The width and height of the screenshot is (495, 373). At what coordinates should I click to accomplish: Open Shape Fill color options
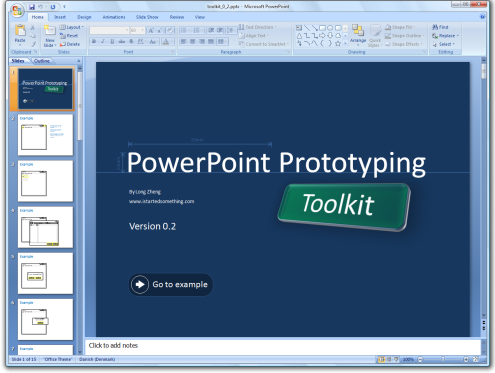coord(400,27)
